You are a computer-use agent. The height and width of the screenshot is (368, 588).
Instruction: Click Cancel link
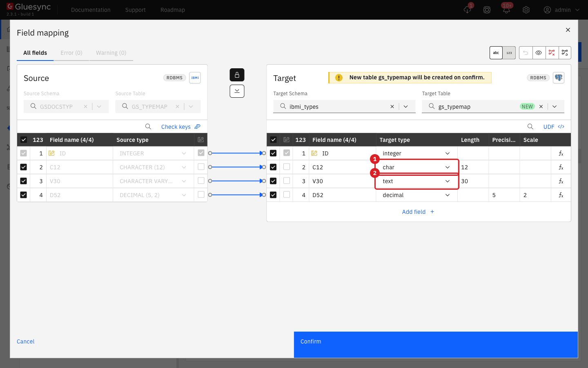click(x=26, y=341)
